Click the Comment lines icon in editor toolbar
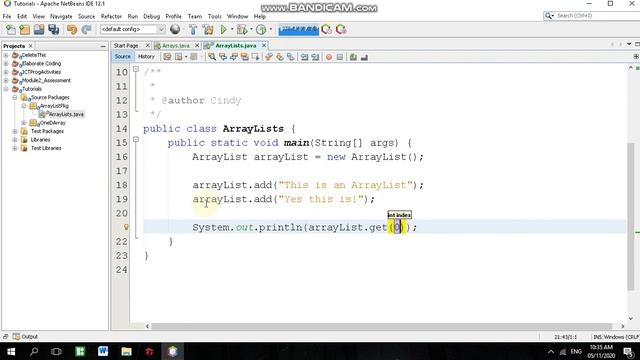The width and height of the screenshot is (640, 360). (x=353, y=57)
